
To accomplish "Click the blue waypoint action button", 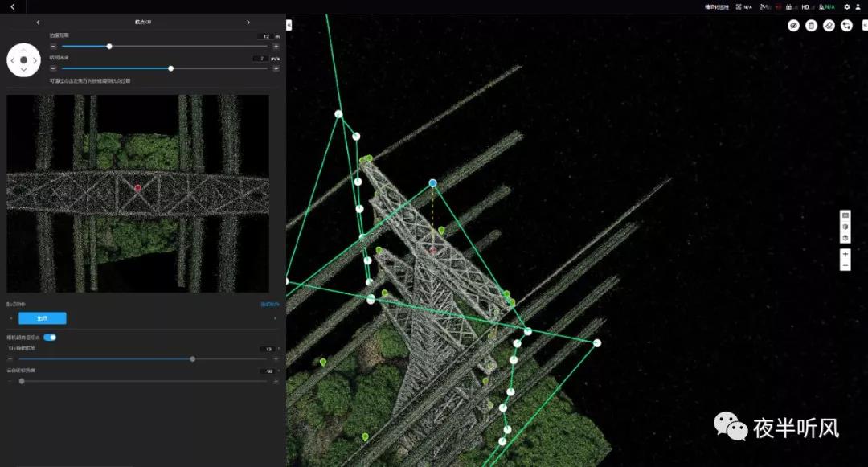I will tap(43, 318).
